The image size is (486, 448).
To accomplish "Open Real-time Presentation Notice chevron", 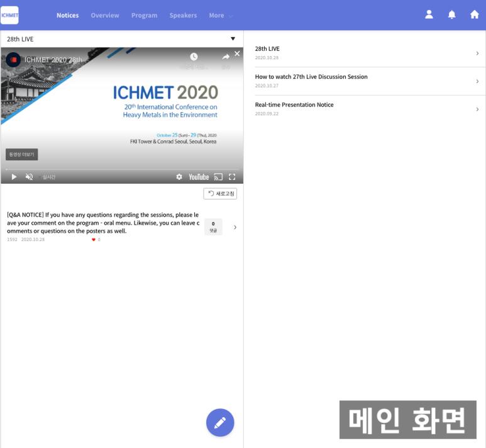I will click(477, 109).
